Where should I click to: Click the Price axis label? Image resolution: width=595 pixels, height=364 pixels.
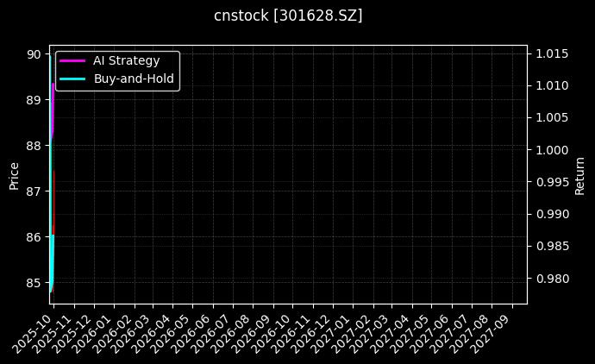click(14, 175)
